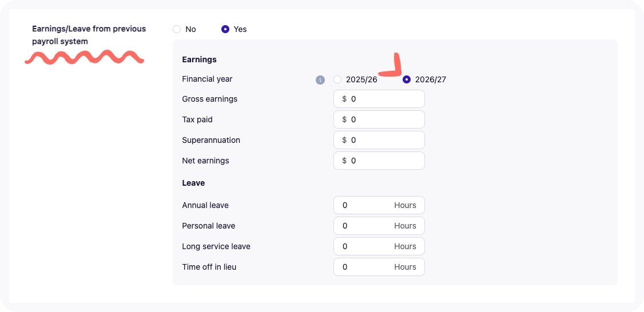
Task: Click the Financial year info icon
Action: (320, 80)
